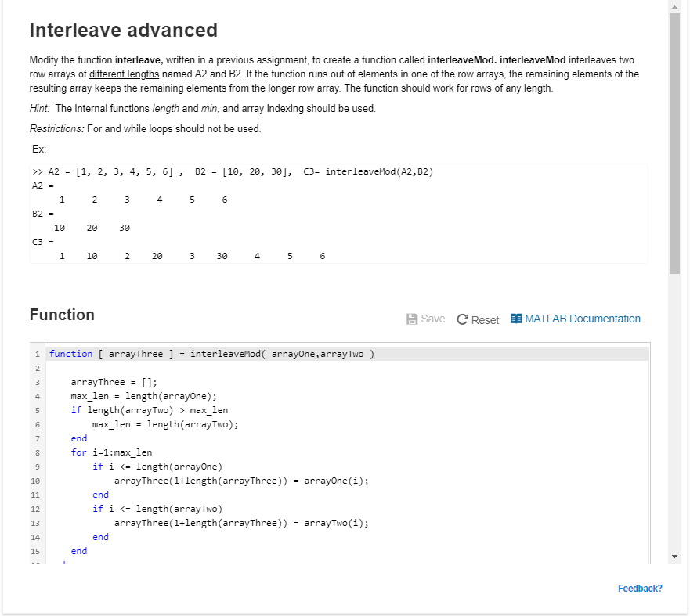Click the Feedback? link
690x616 pixels.
640,588
